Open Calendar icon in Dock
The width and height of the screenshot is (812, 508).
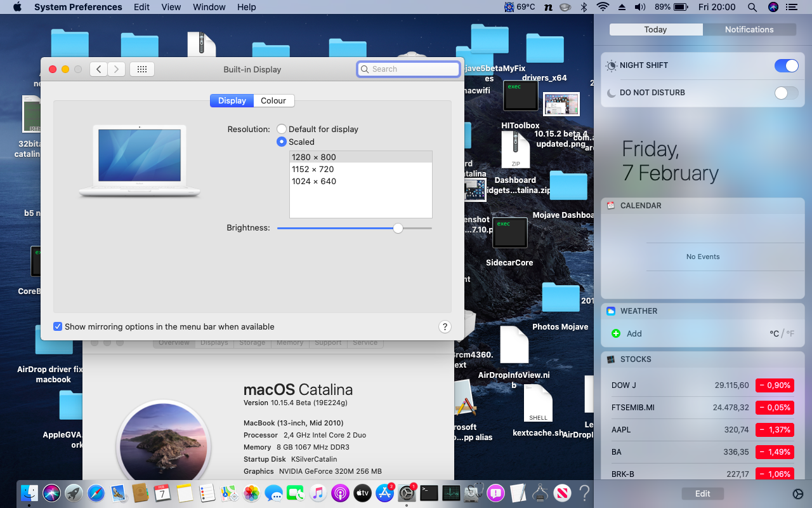pos(162,492)
